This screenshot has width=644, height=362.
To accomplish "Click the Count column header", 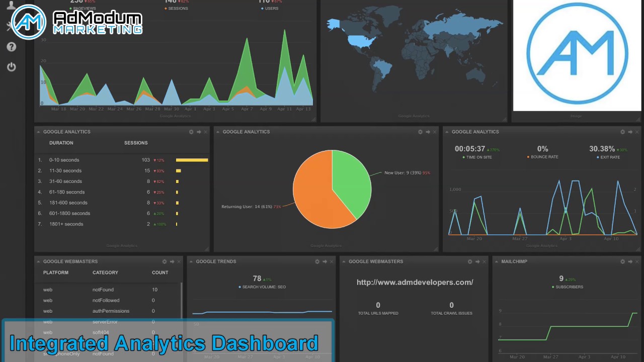I will (160, 273).
